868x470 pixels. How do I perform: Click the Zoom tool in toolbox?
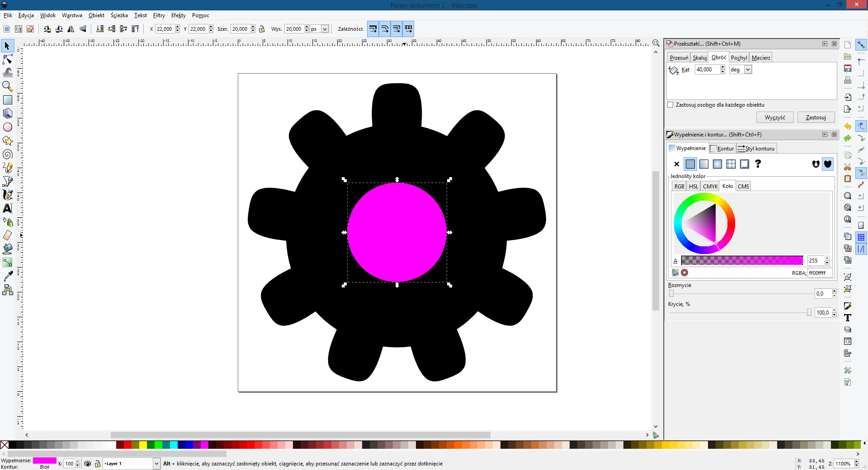click(x=8, y=86)
